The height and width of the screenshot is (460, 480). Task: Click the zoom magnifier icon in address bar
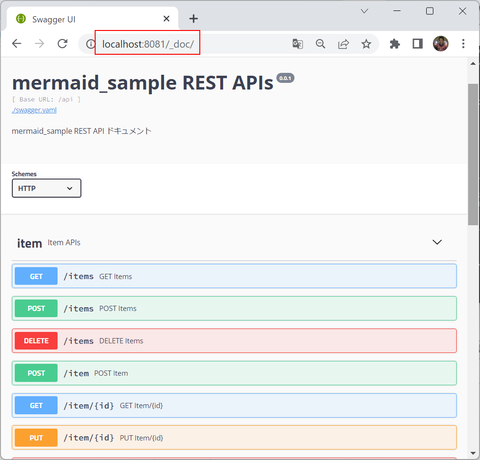pos(320,44)
